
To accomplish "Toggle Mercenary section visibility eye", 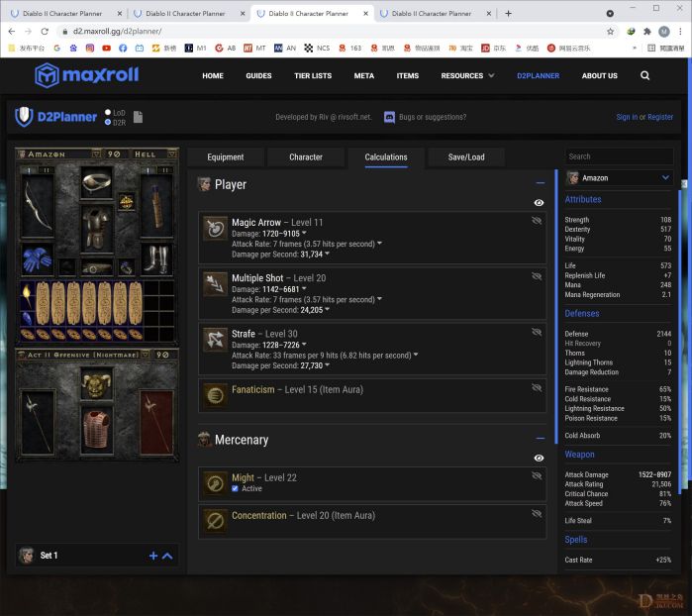I will tap(539, 458).
